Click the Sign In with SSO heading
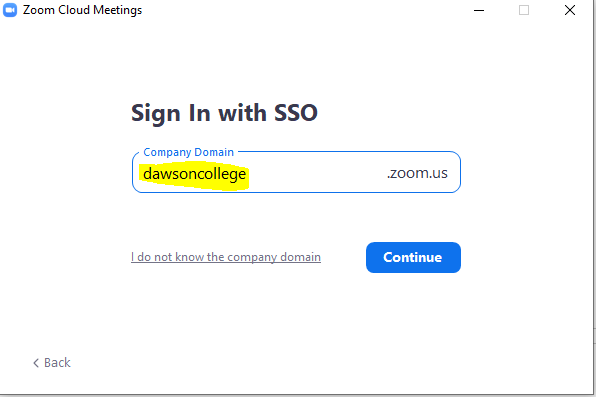The height and width of the screenshot is (397, 596). tap(224, 113)
